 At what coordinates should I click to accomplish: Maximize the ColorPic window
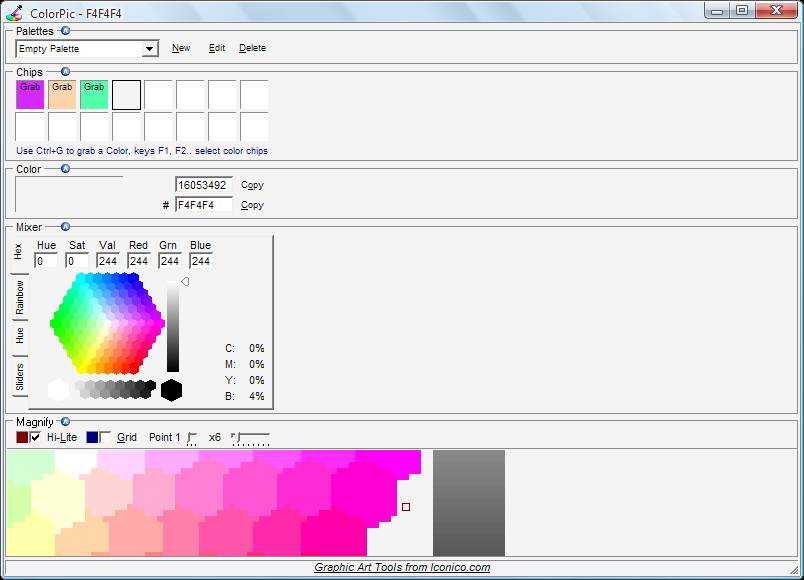(742, 11)
